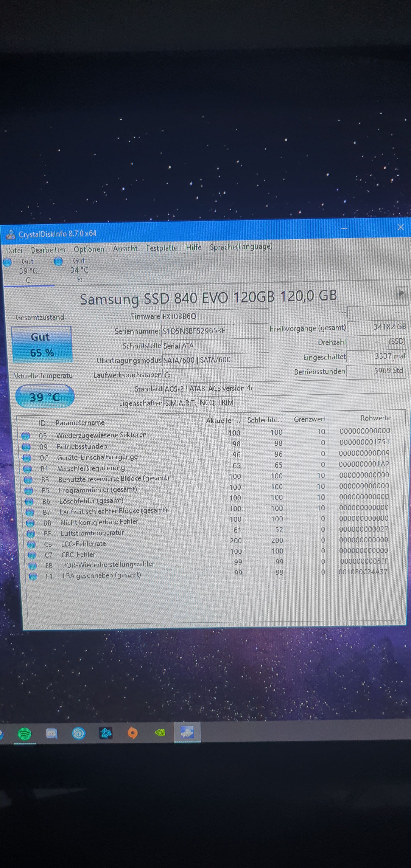Click status circle of Nicht korrigierbare Fehler row
This screenshot has height=868, width=411.
[30, 523]
